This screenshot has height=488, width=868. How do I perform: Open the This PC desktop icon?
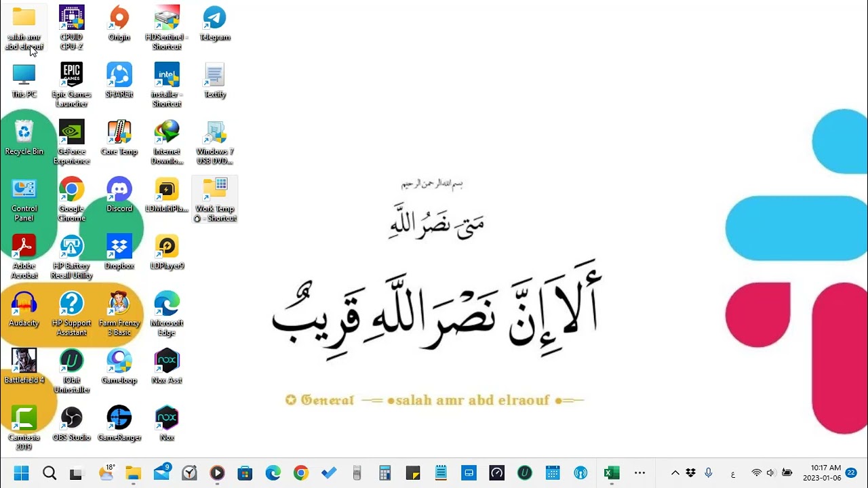tap(24, 81)
